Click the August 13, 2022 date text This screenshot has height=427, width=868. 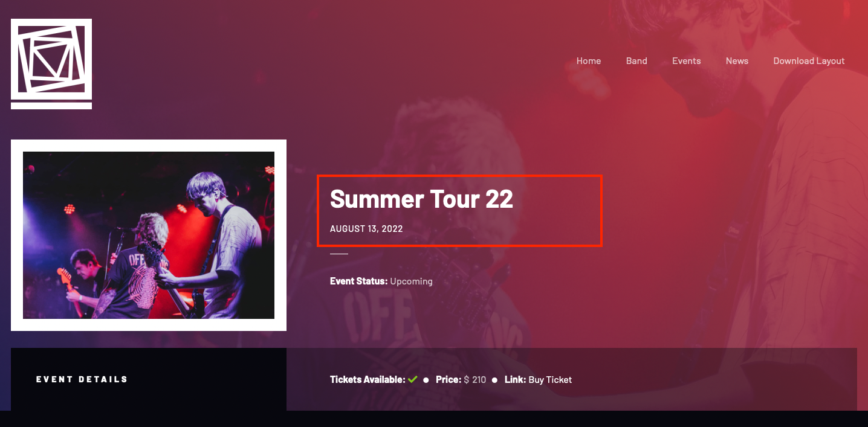click(x=366, y=229)
